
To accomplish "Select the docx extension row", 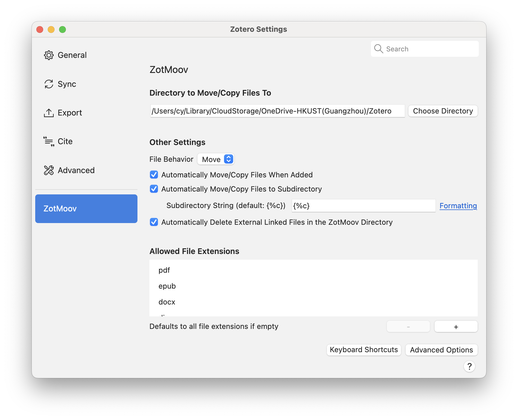I will [314, 302].
